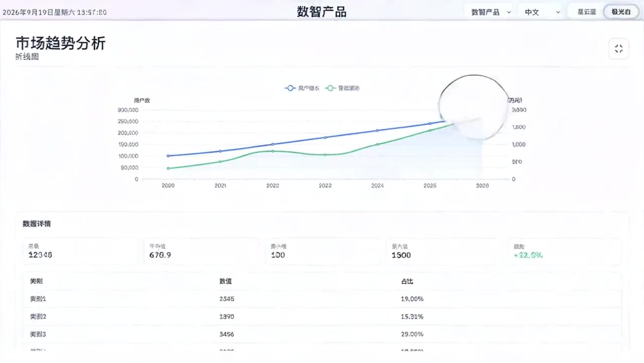
Task: Click the 市场趋势分析 heading
Action: pyautogui.click(x=60, y=43)
